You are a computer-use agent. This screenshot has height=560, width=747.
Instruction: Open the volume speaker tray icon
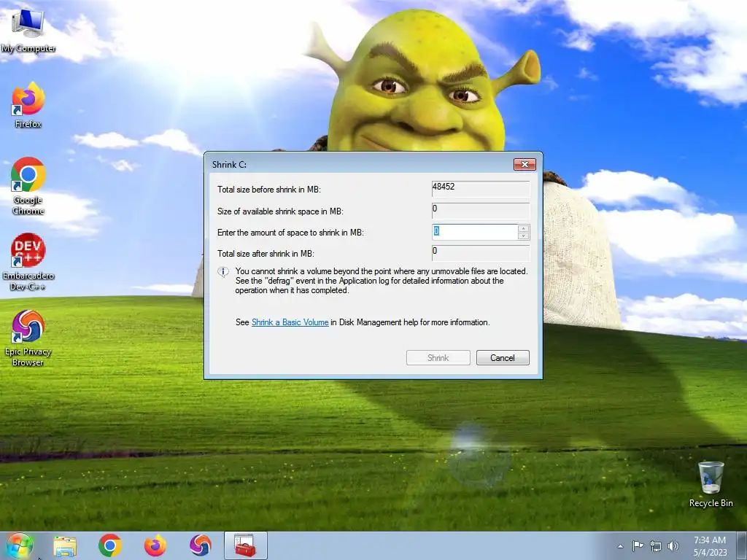pyautogui.click(x=673, y=546)
